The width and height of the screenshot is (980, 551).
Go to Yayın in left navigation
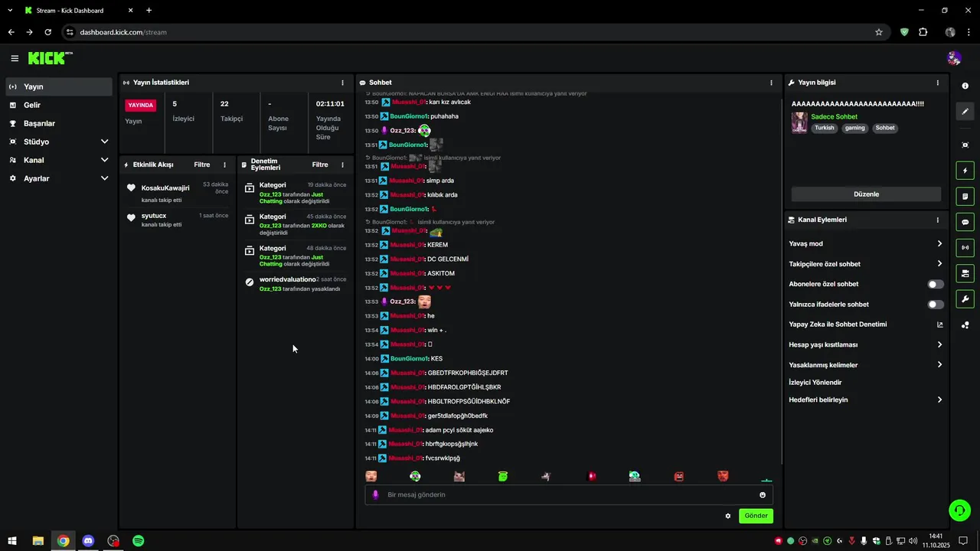pos(59,86)
